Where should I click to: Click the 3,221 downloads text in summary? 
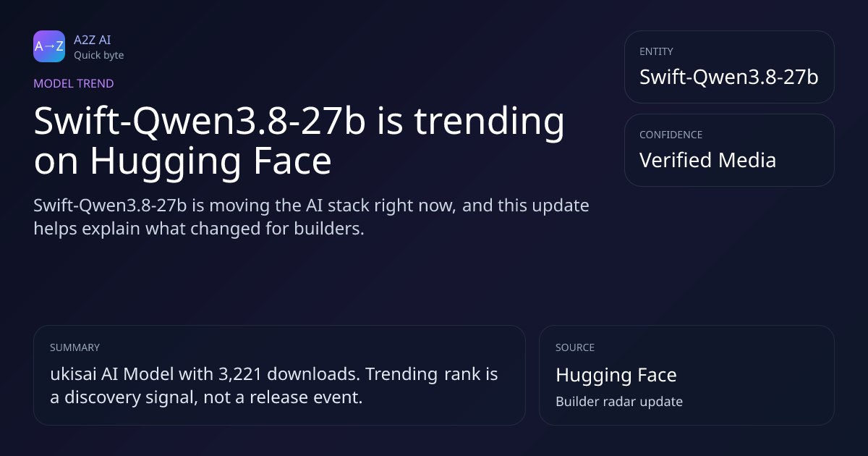coord(288,375)
